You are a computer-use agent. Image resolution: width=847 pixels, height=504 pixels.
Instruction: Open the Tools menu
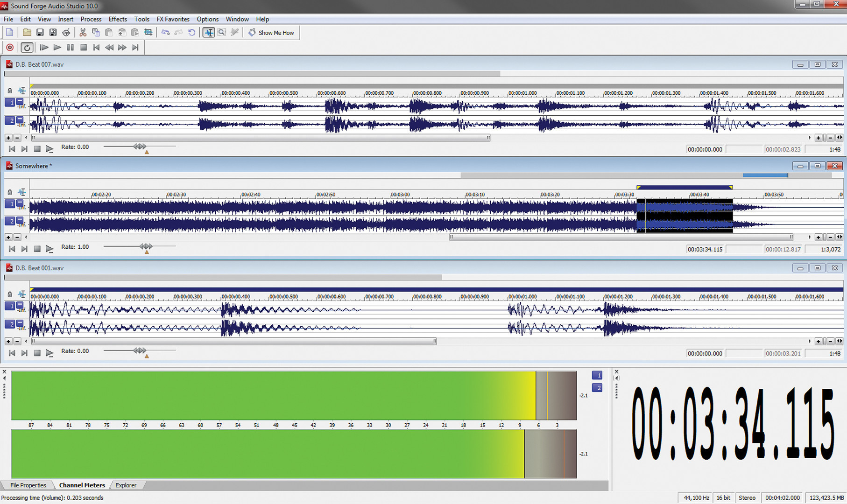141,19
